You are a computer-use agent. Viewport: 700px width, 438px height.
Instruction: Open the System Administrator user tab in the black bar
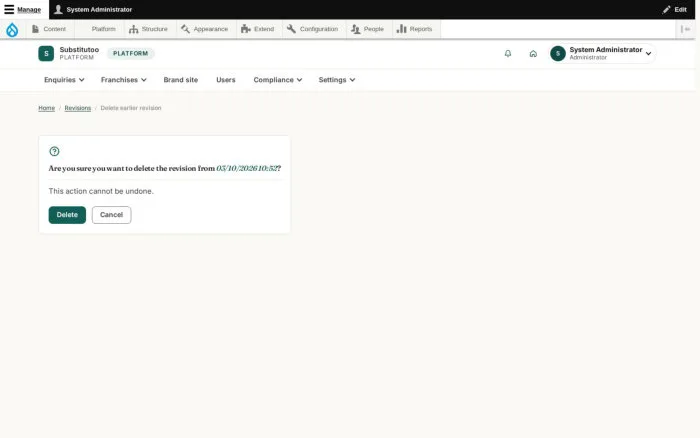point(93,9)
